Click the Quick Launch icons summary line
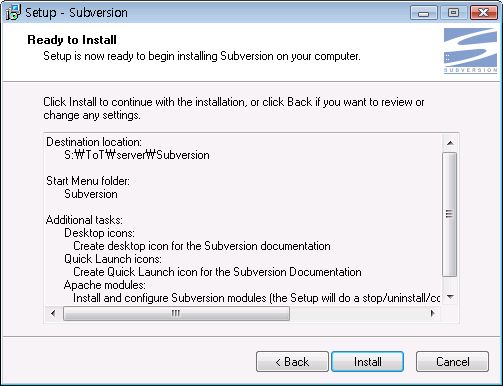The height and width of the screenshot is (386, 503). point(113,259)
